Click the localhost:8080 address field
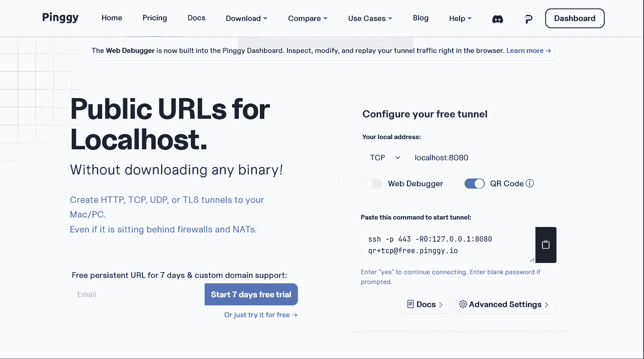Viewport: 644px width, 359px height. [x=482, y=157]
